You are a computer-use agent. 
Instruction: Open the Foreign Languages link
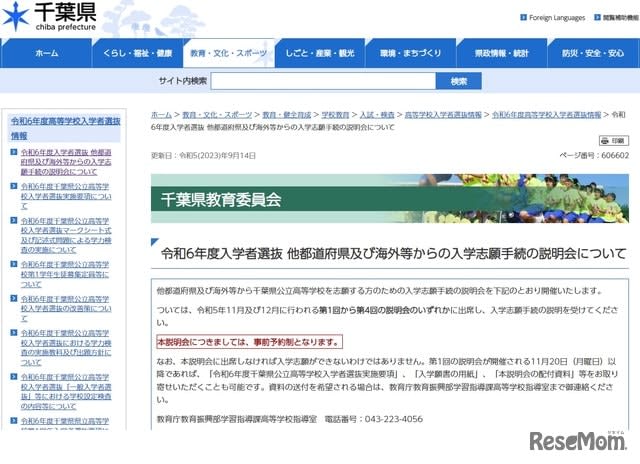(557, 18)
